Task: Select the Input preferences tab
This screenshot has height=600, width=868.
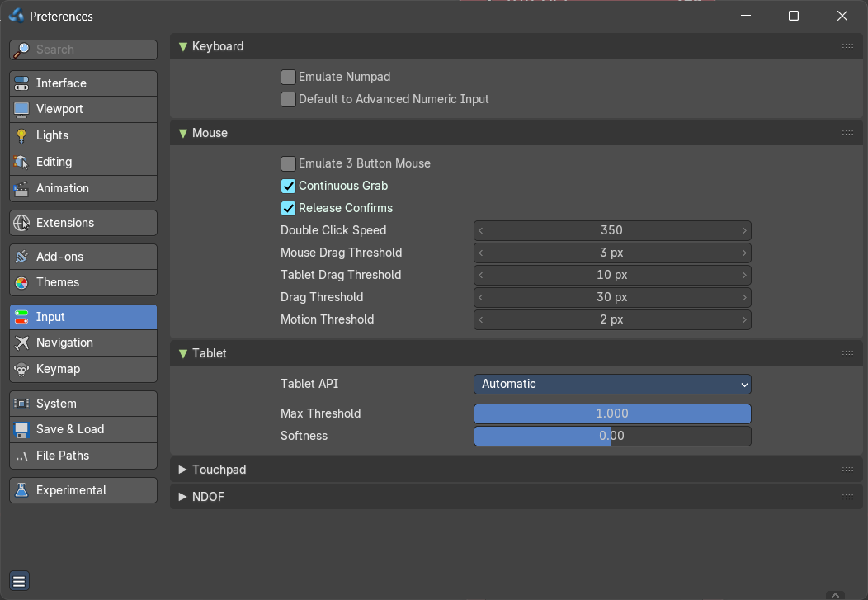Action: click(83, 317)
